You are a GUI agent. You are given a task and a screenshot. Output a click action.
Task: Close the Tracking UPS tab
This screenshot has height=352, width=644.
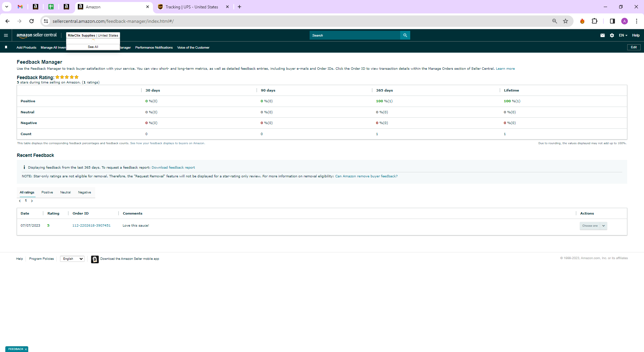[227, 7]
